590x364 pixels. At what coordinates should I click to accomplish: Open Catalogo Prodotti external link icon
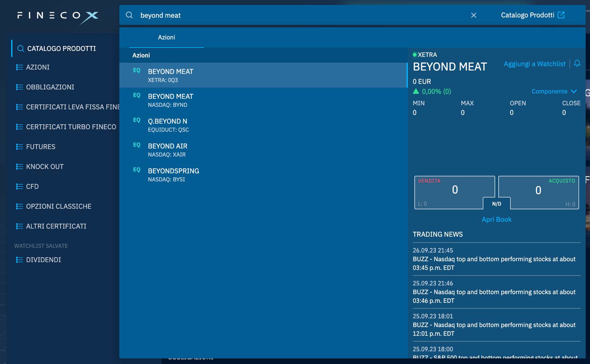coord(561,15)
